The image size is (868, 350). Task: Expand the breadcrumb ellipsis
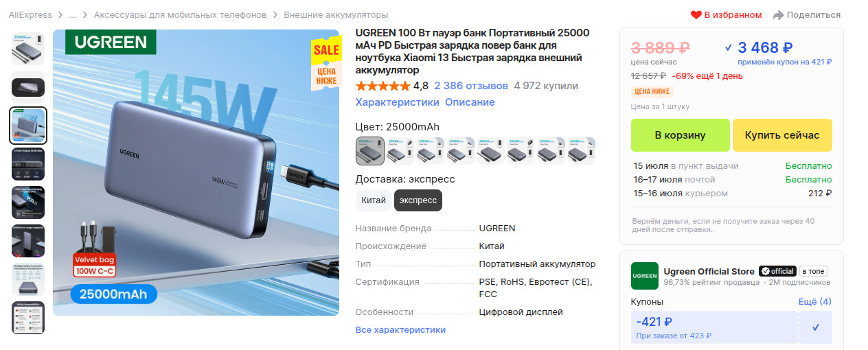tap(73, 15)
